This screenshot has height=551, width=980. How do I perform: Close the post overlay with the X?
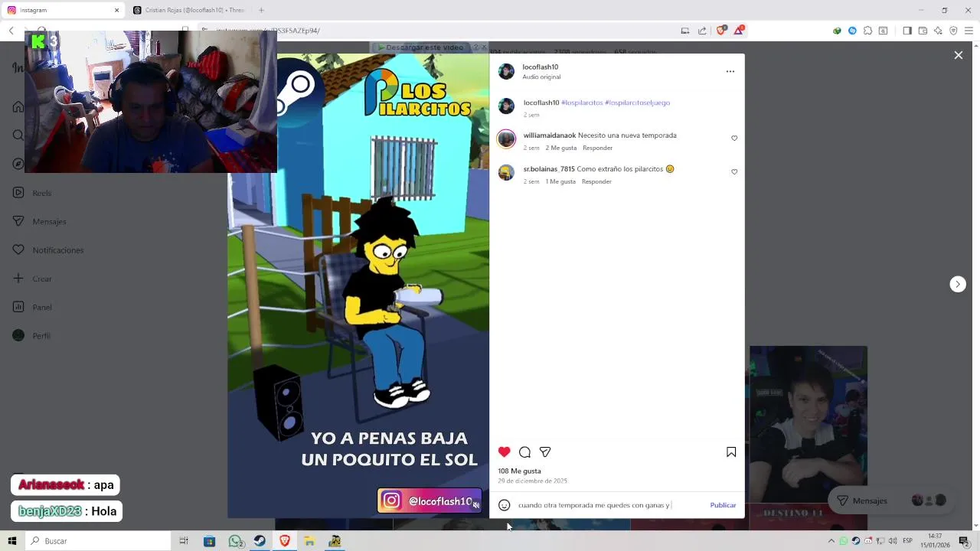click(958, 55)
